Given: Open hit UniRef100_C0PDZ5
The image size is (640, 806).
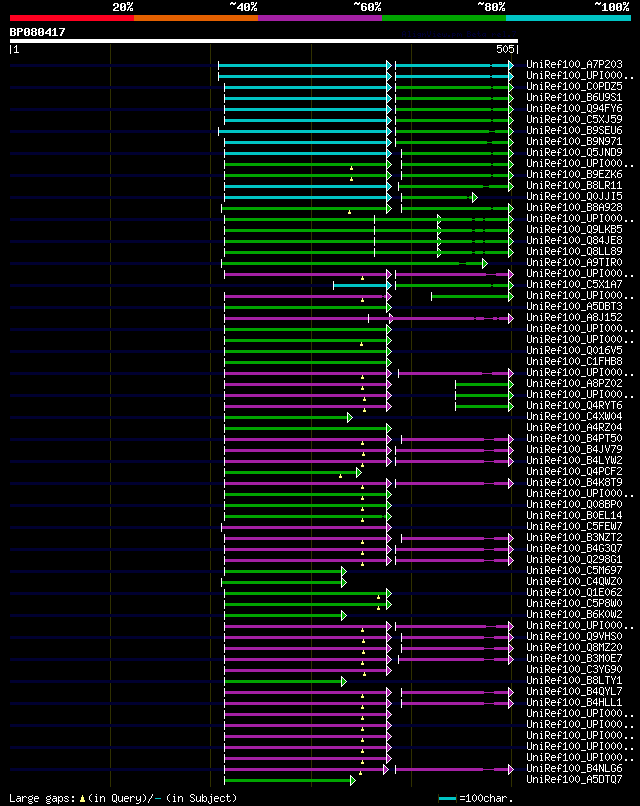Looking at the screenshot, I should pos(574,86).
